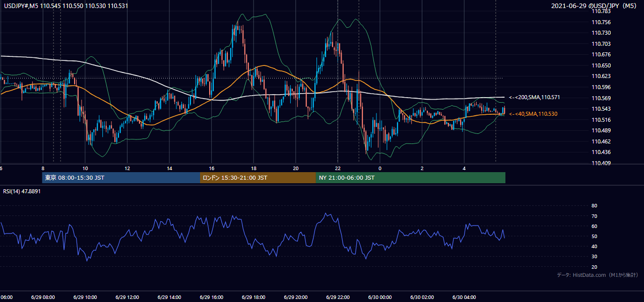Viewport: 644px width, 302px height.
Task: Click RSI scale level 30
Action: 594,257
